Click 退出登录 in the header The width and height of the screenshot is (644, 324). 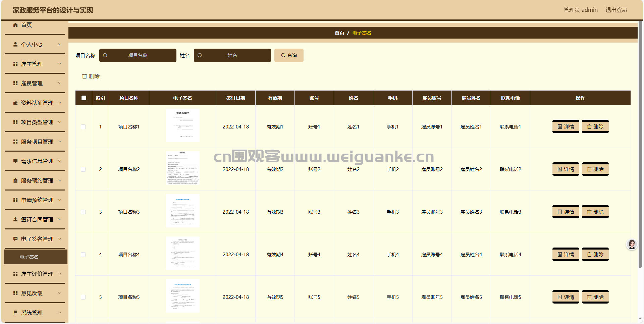point(616,10)
